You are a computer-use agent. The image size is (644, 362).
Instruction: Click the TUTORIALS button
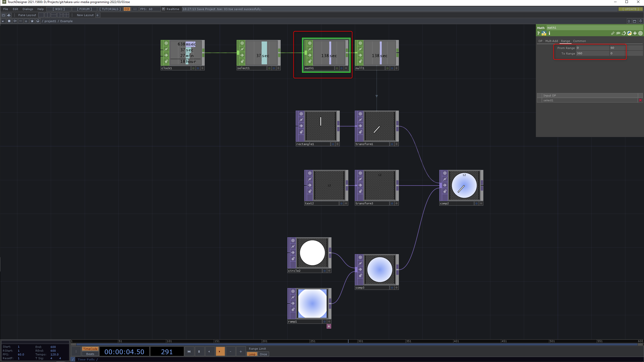point(110,9)
